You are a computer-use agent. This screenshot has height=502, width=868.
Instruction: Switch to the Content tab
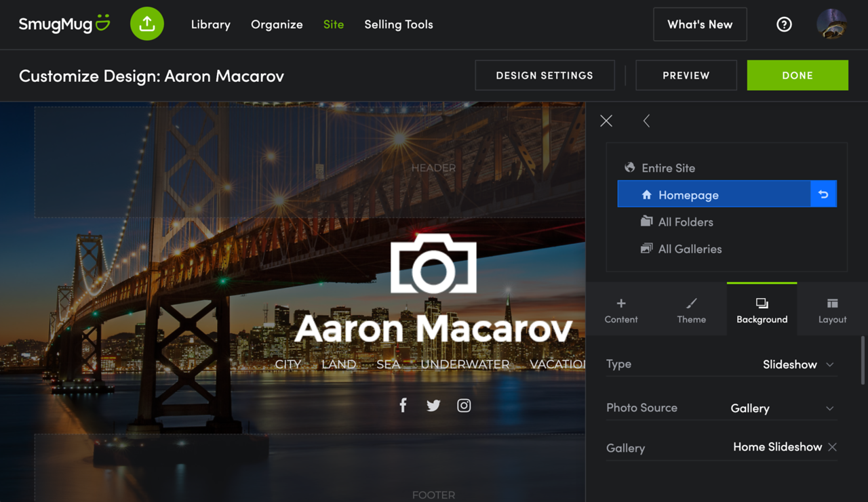pyautogui.click(x=621, y=310)
